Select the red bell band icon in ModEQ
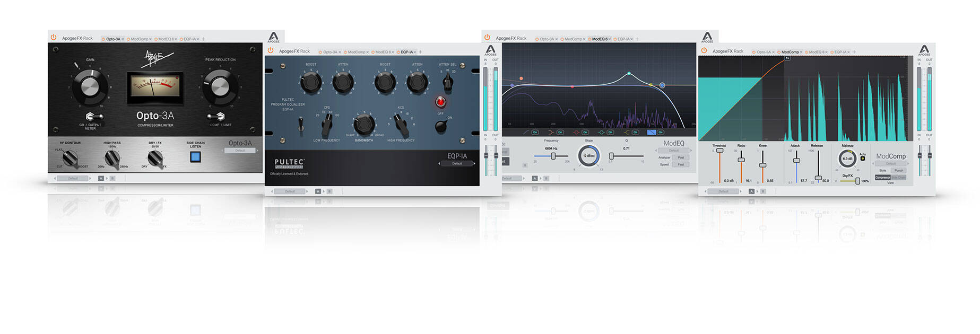This screenshot has width=980, height=334. 576,133
